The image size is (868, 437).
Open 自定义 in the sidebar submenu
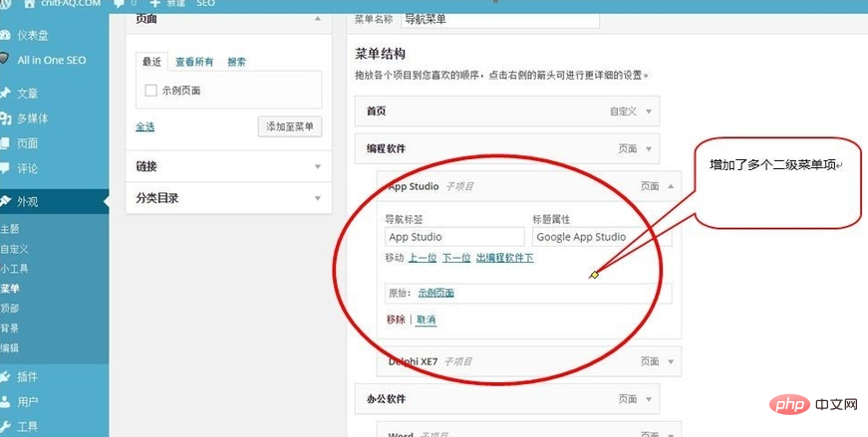(x=14, y=249)
